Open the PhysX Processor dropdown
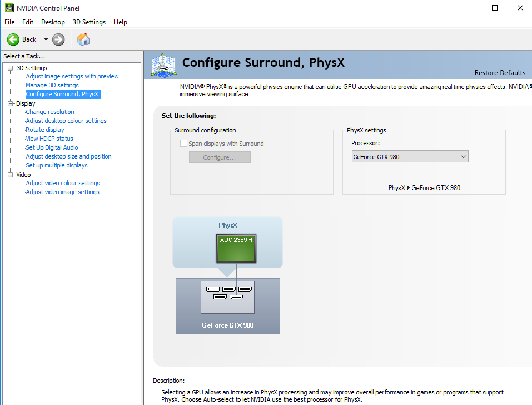Viewport: 532px width, 405px height. click(410, 156)
